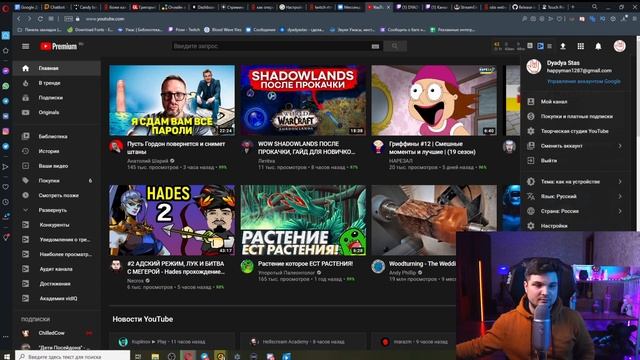Click the Управление аккаунтом Google link

pos(584,81)
